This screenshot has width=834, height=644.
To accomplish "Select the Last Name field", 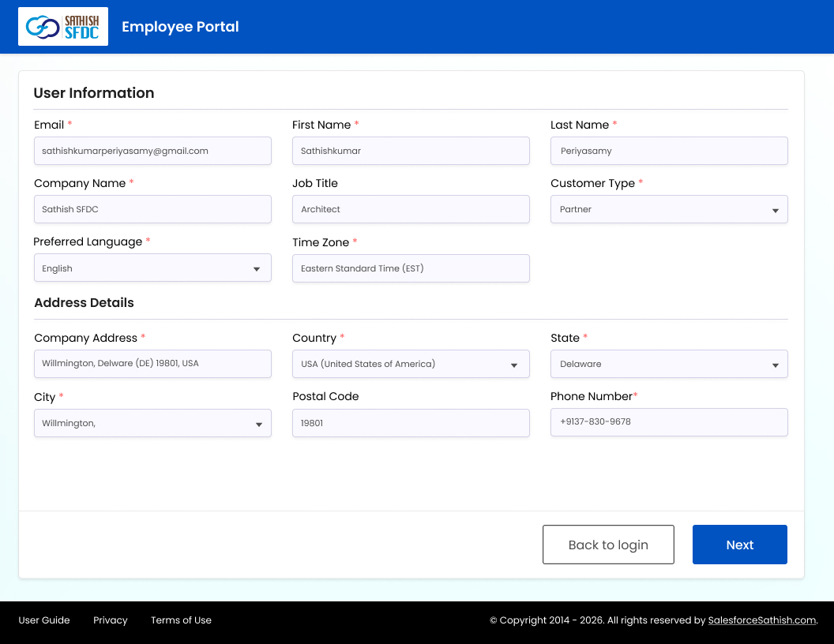I will tap(669, 151).
